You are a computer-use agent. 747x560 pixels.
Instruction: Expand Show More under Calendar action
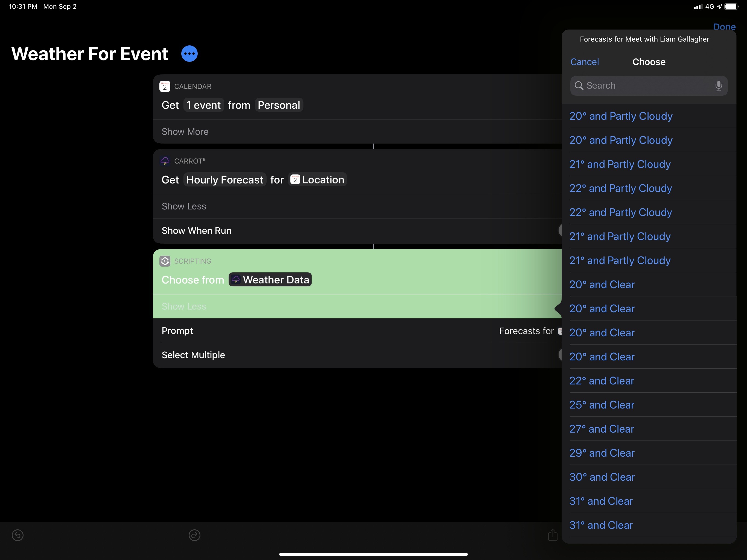pos(185,132)
